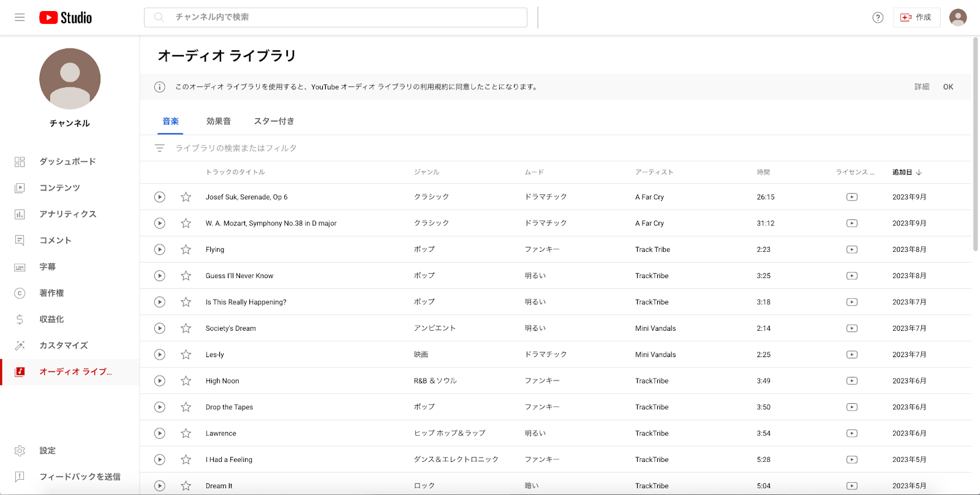Open license info icon for 'Les-ly'
This screenshot has height=495, width=980.
[x=851, y=355]
